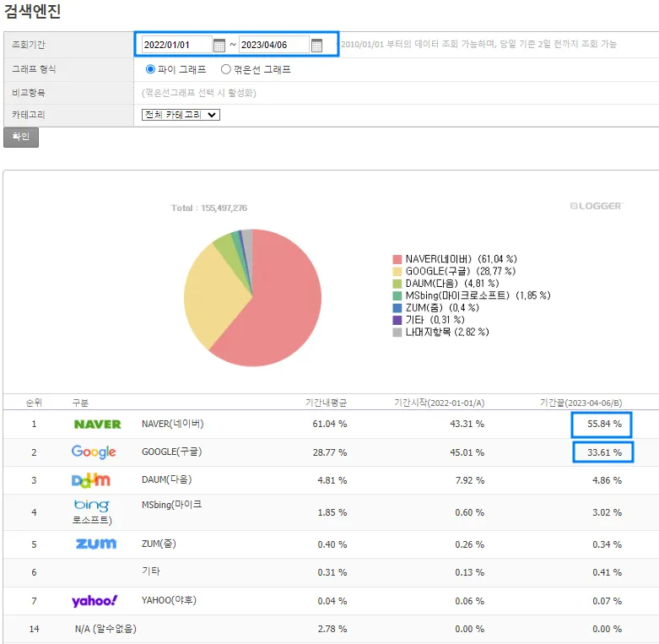
Task: Click the 구분 column header
Action: (x=80, y=403)
